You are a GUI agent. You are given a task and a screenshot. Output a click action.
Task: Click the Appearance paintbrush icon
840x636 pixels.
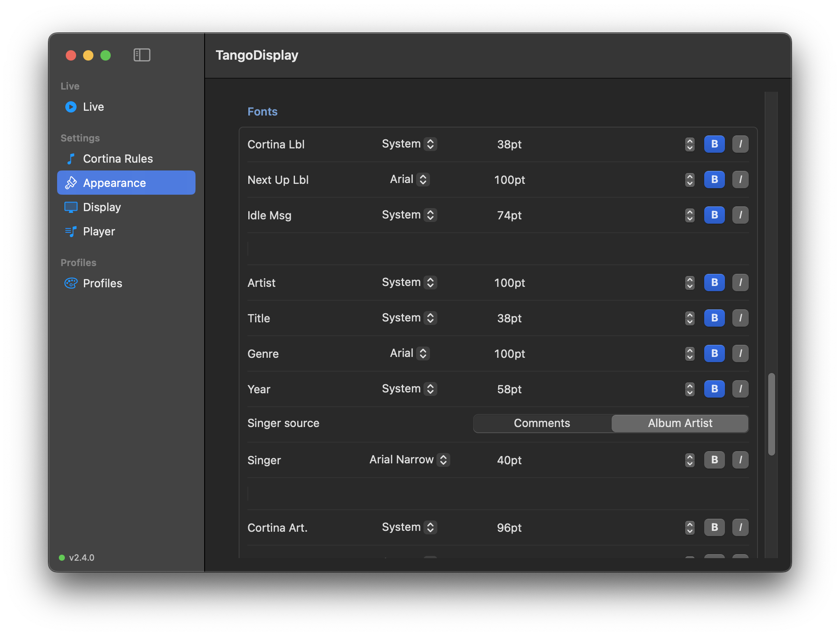pyautogui.click(x=71, y=183)
